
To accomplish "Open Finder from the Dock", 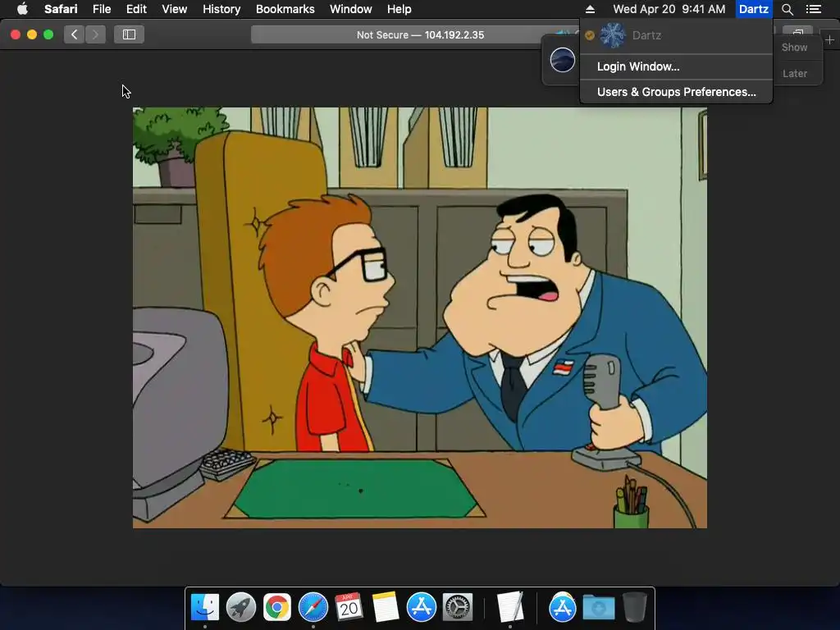I will click(x=205, y=607).
